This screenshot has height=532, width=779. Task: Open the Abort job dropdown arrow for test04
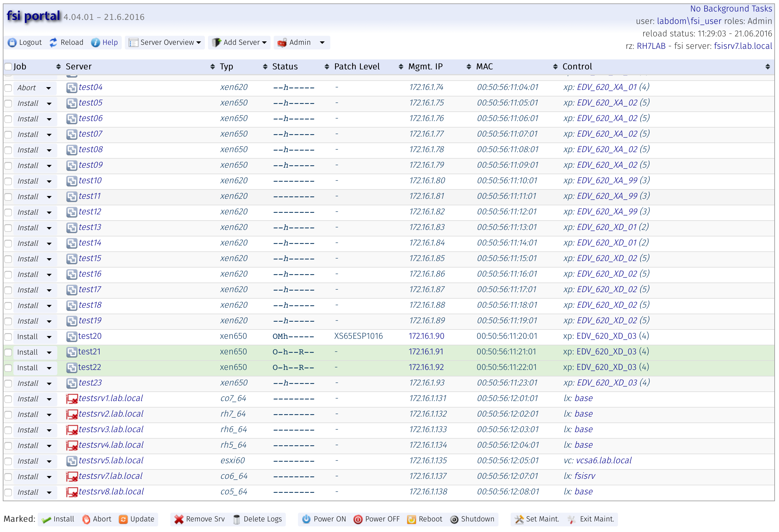[x=49, y=88]
